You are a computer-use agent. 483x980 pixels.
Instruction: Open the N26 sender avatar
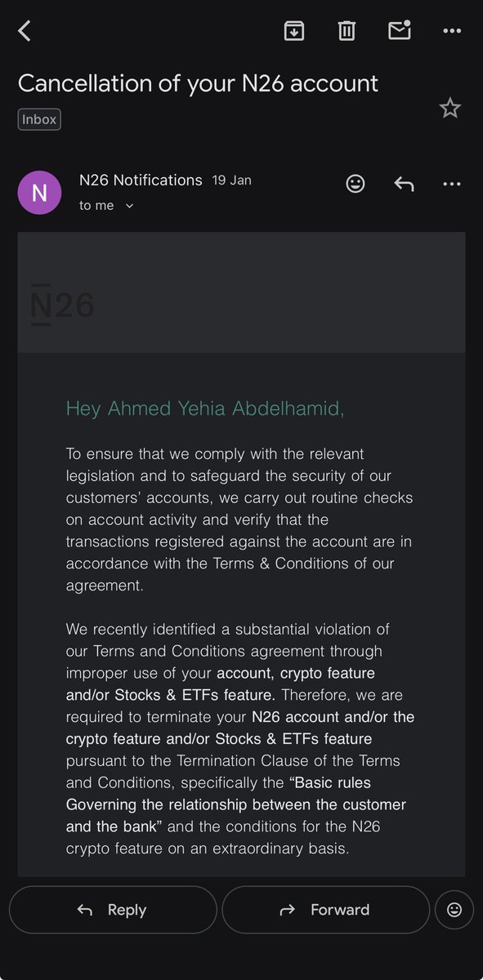tap(39, 193)
